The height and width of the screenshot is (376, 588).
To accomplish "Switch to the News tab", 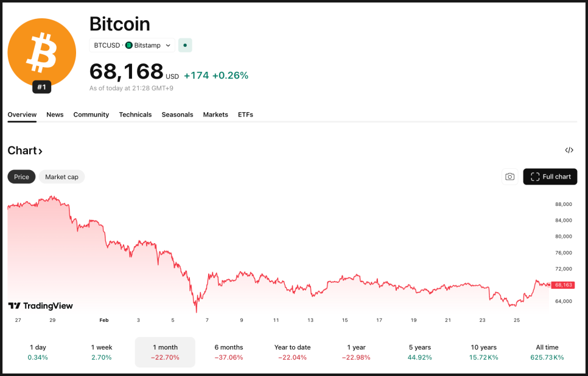I will coord(55,115).
